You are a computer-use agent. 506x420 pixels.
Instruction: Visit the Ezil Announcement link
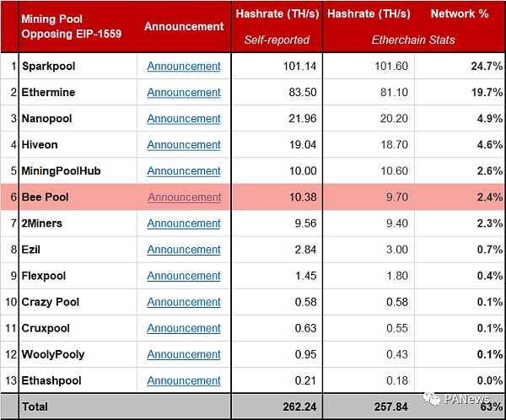184,250
